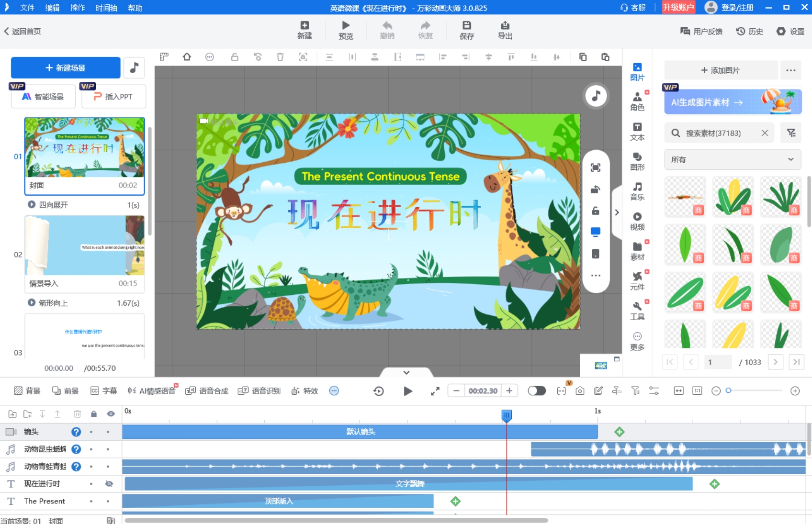Take a snapshot with the camera icon
This screenshot has width=812, height=524.
579,390
